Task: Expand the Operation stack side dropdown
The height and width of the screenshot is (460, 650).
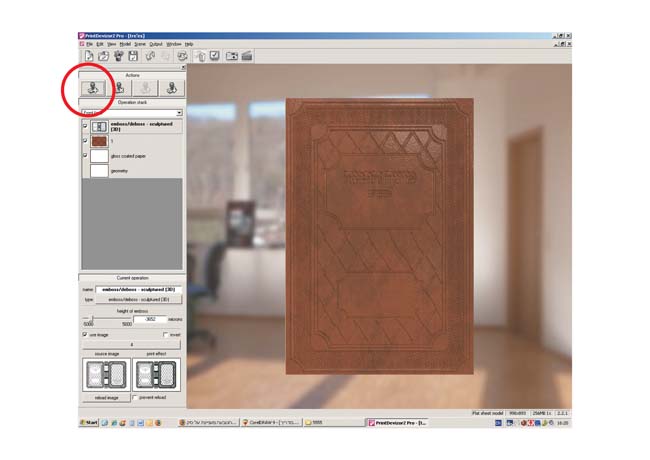Action: 179,113
